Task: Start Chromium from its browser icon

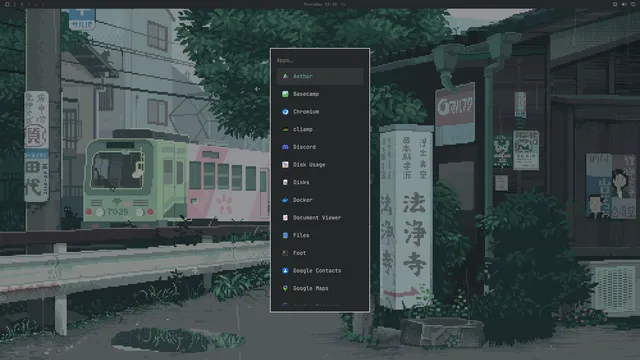Action: [285, 111]
